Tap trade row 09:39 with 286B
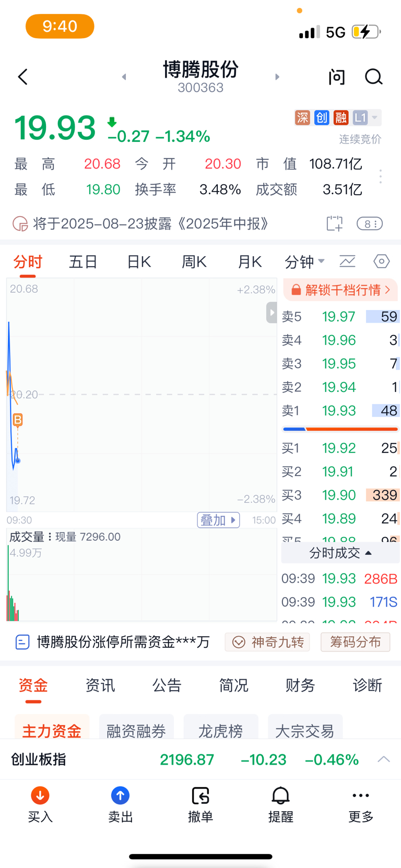This screenshot has width=401, height=868. click(340, 579)
